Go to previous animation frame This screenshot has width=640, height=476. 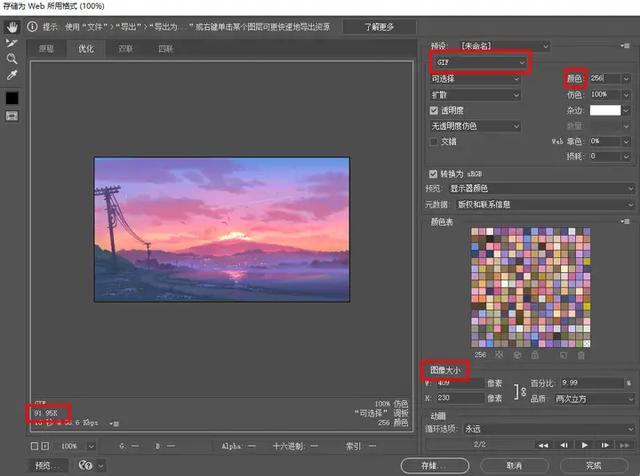coord(564,445)
